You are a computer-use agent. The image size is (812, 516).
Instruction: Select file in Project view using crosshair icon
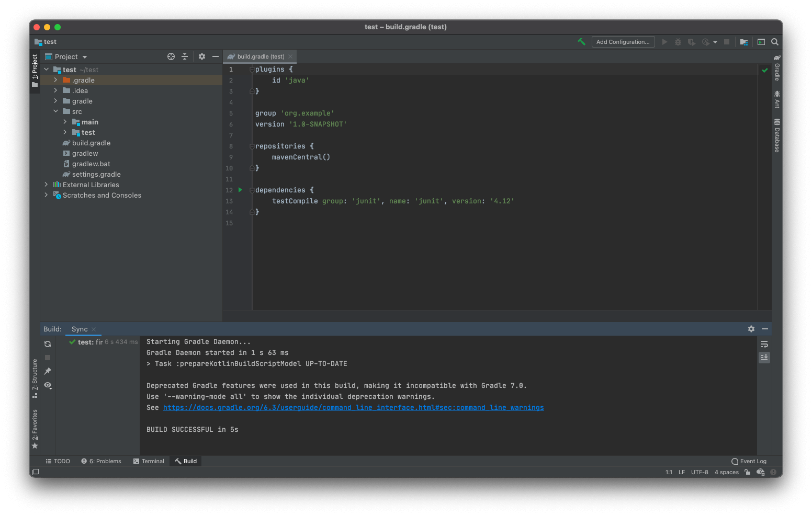pos(171,56)
